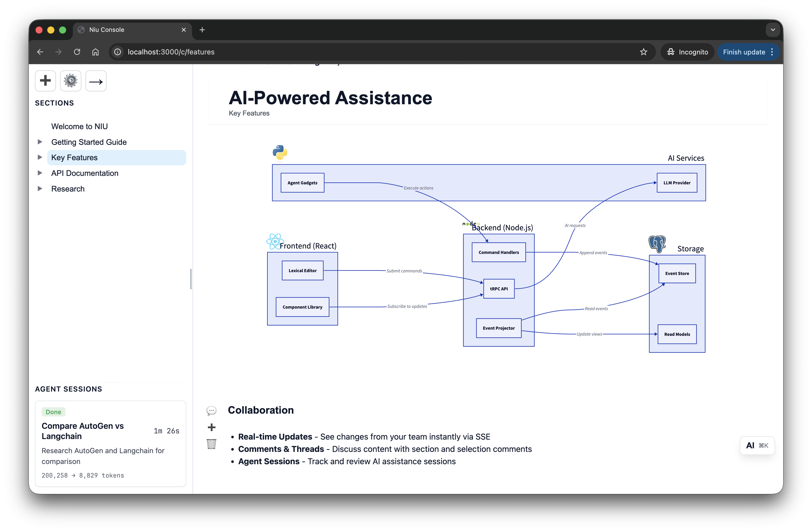Click the Event Store node
This screenshot has height=532, width=812.
click(x=677, y=273)
